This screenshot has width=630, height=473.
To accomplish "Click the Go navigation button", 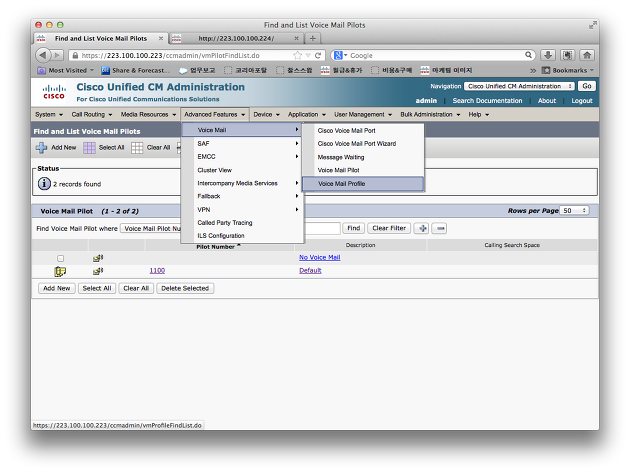I will pyautogui.click(x=587, y=86).
